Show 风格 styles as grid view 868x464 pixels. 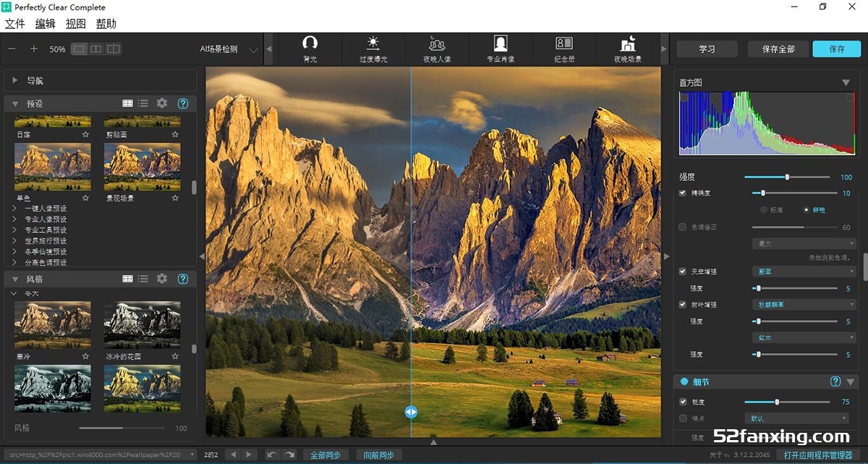coord(127,279)
